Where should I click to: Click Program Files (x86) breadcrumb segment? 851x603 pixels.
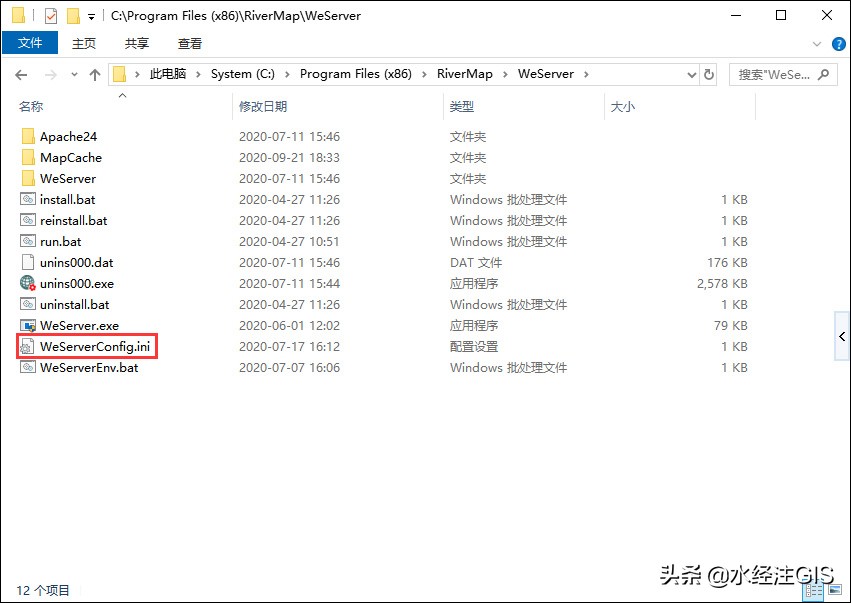[x=355, y=74]
